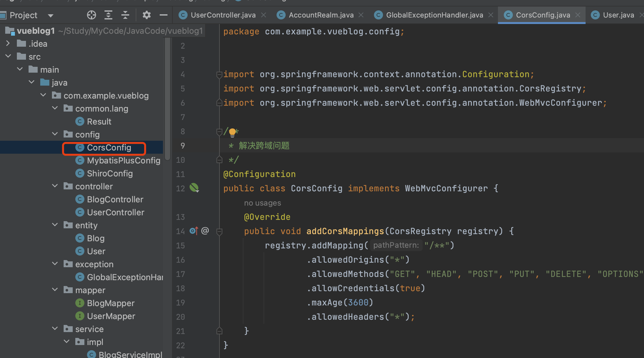The width and height of the screenshot is (644, 358).
Task: Collapse the controller package
Action: pos(55,186)
